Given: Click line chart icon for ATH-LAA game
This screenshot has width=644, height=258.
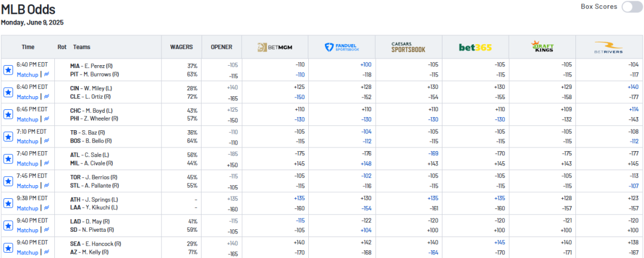Looking at the screenshot, I should (x=47, y=208).
